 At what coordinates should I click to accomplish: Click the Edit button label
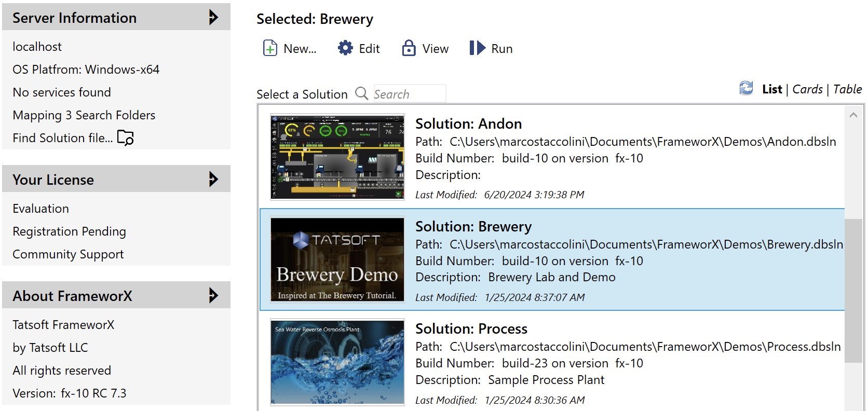tap(369, 49)
